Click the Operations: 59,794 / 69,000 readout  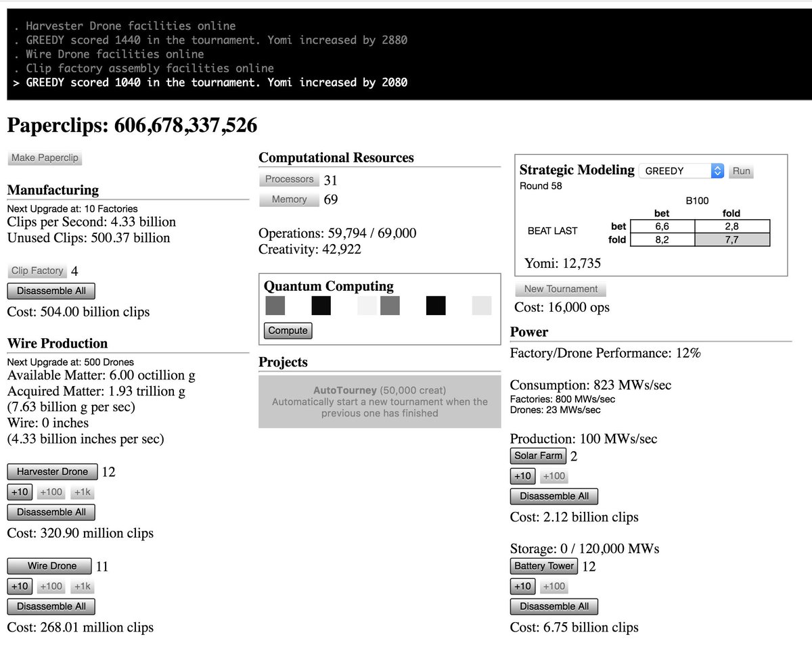(x=338, y=233)
